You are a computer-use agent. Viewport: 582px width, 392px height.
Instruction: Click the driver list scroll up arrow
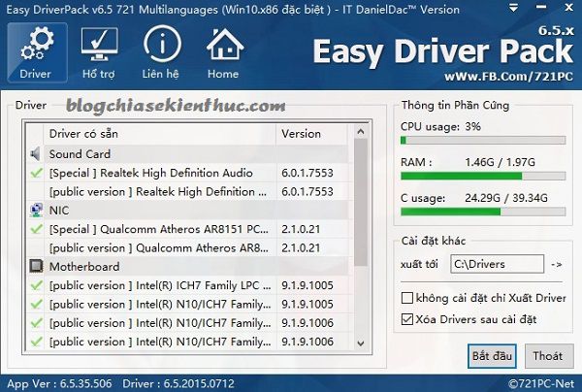point(361,132)
